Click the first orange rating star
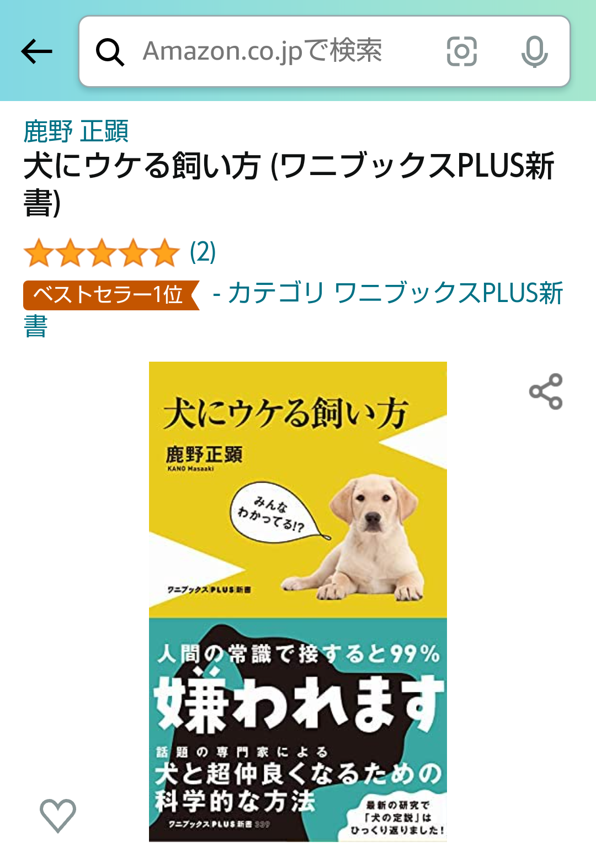Image resolution: width=596 pixels, height=868 pixels. point(39,253)
